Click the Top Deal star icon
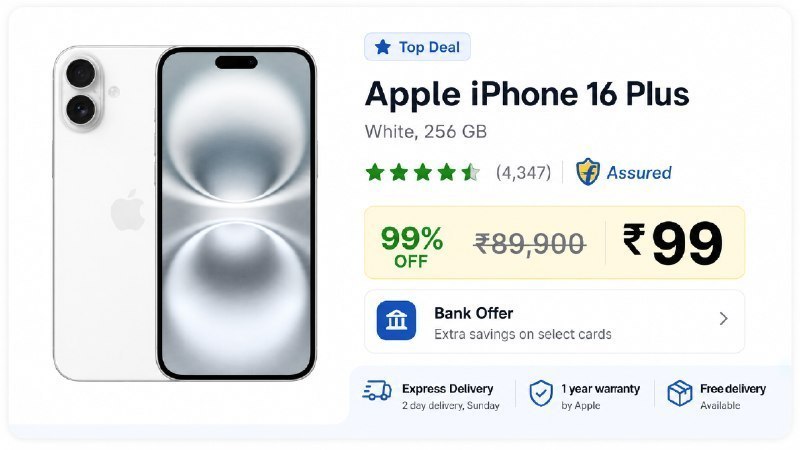 coord(383,47)
